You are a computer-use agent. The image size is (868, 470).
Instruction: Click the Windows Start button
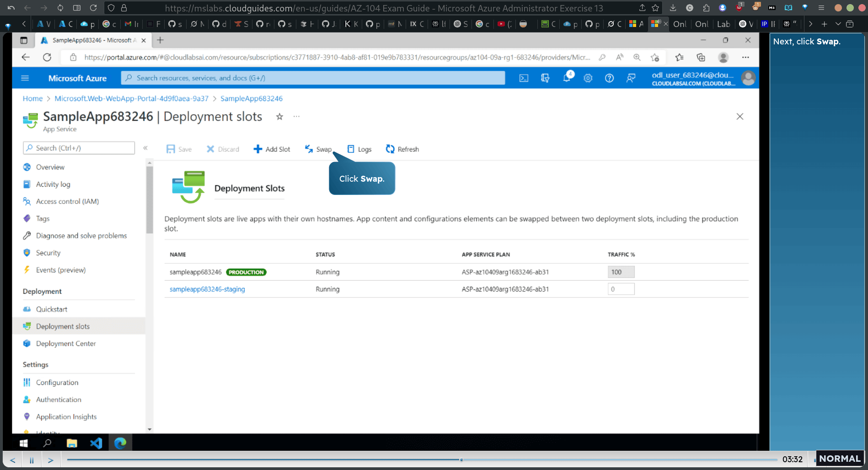click(24, 443)
